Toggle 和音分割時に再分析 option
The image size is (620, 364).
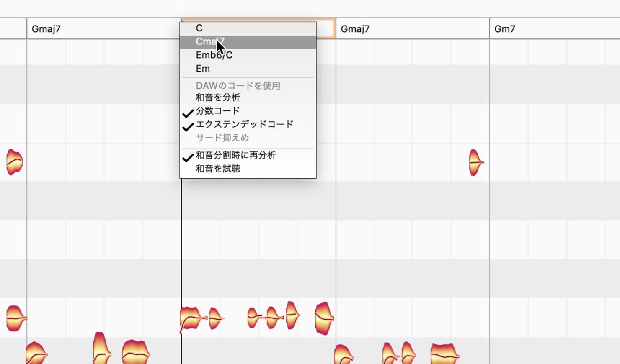coord(248,155)
